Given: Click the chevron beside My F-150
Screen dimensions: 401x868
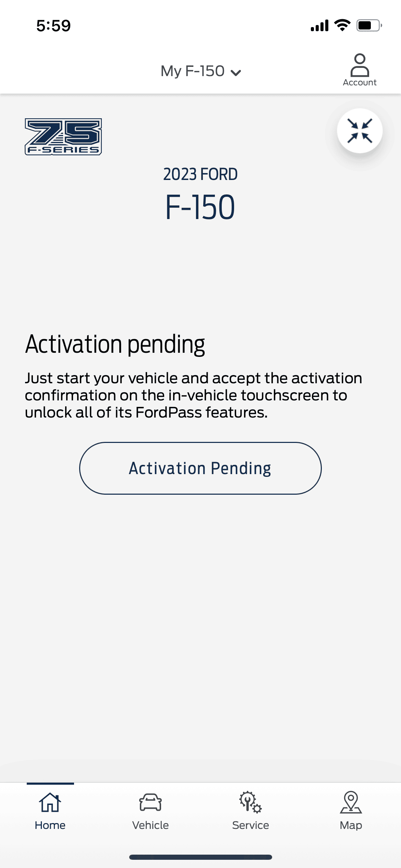Looking at the screenshot, I should pyautogui.click(x=236, y=73).
